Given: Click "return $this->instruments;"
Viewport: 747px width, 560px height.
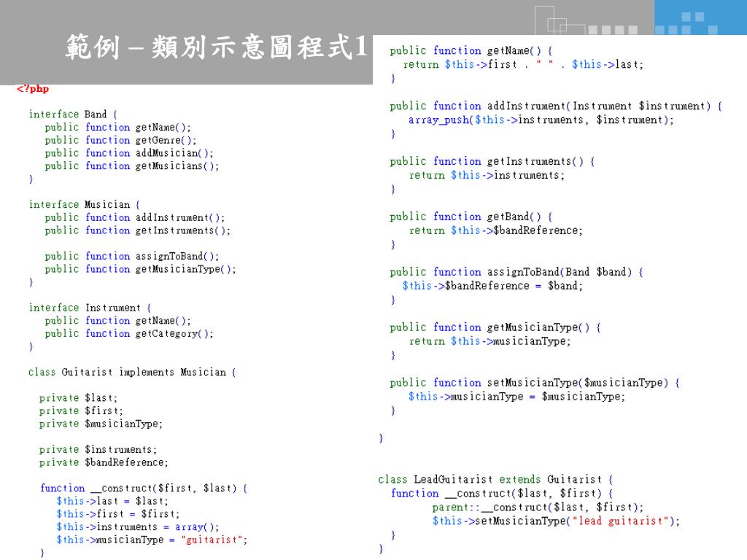Looking at the screenshot, I should [487, 175].
